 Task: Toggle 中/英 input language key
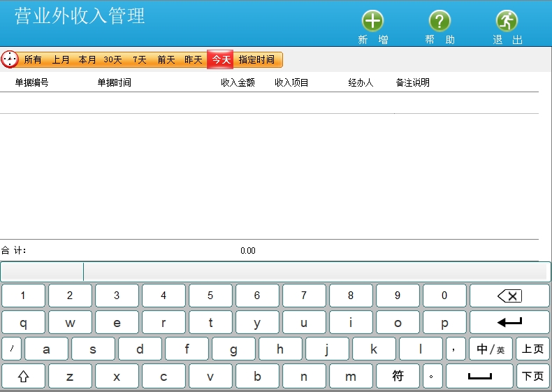tap(491, 349)
